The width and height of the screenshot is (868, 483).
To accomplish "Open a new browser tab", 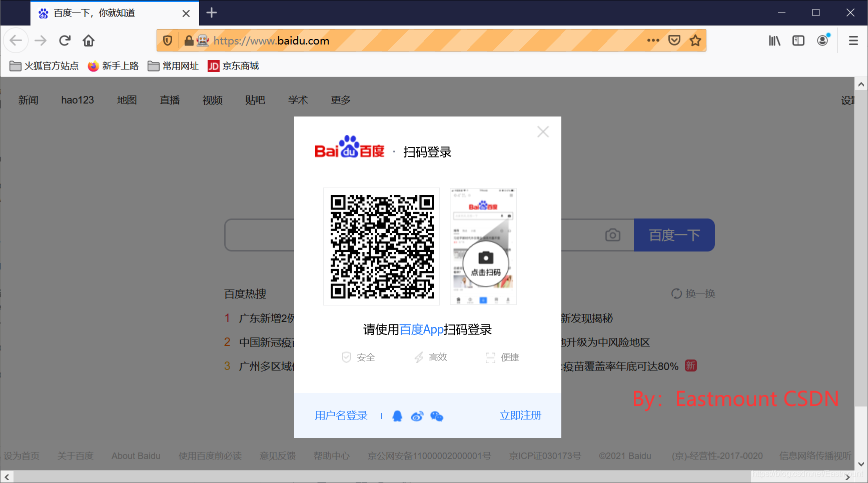I will tap(212, 12).
